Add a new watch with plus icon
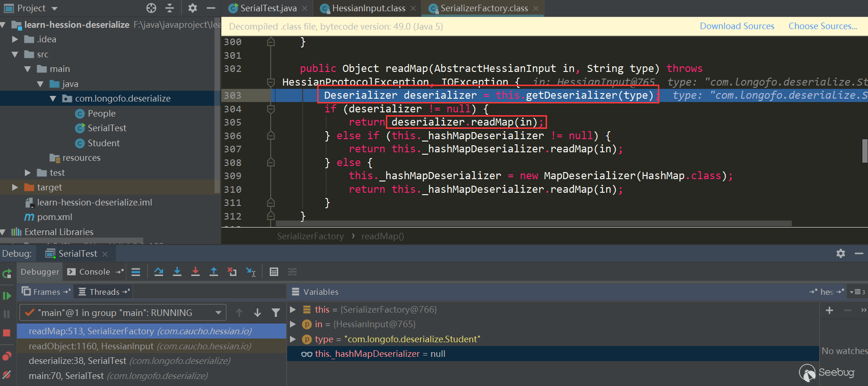Viewport: 868px width, 386px height. pos(829,310)
